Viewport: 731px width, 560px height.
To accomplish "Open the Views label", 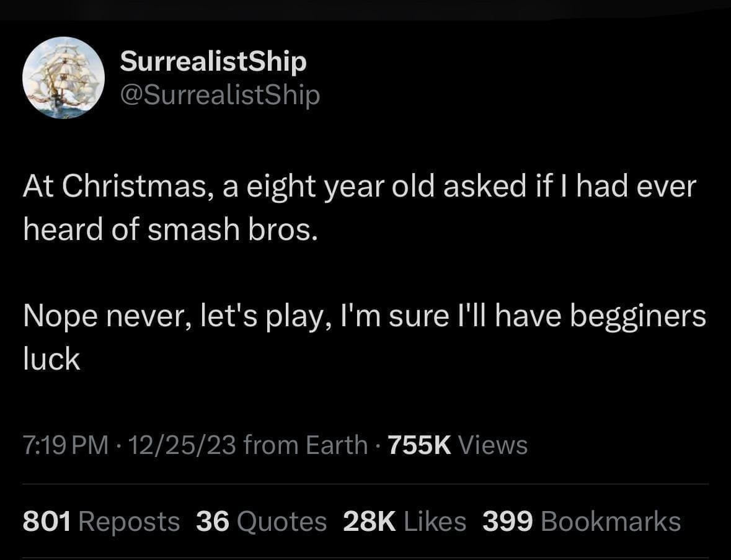I will (x=492, y=445).
